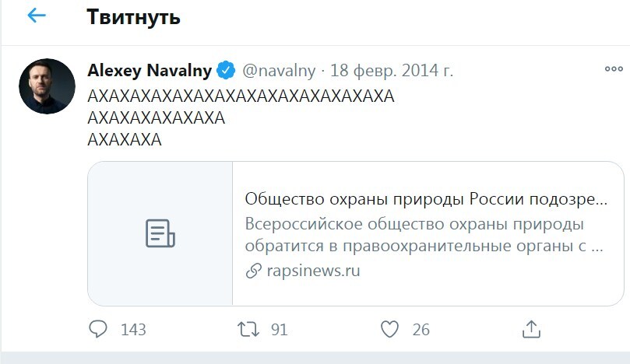Open the Общество охраны природы article title

(426, 198)
